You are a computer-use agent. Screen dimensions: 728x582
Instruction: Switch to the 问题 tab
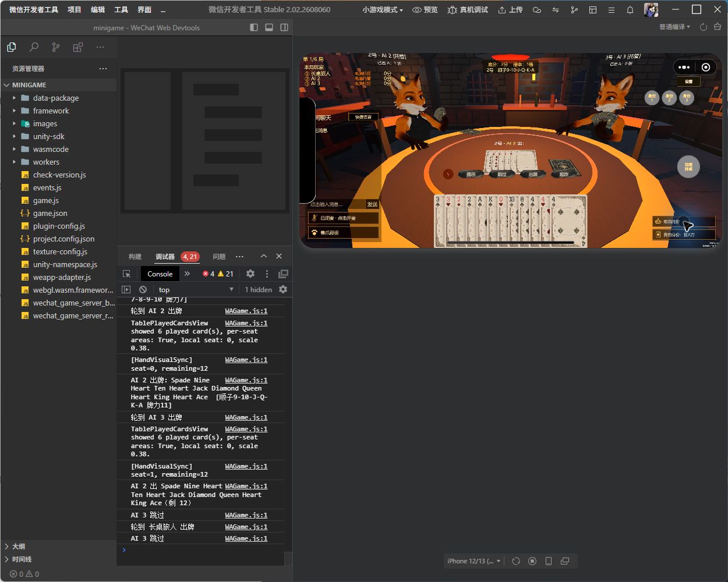tap(219, 257)
